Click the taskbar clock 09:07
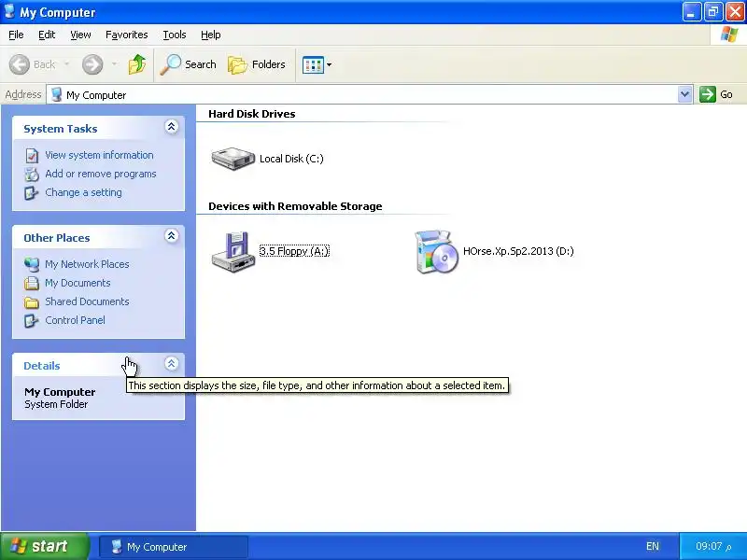The height and width of the screenshot is (560, 747). point(713,546)
